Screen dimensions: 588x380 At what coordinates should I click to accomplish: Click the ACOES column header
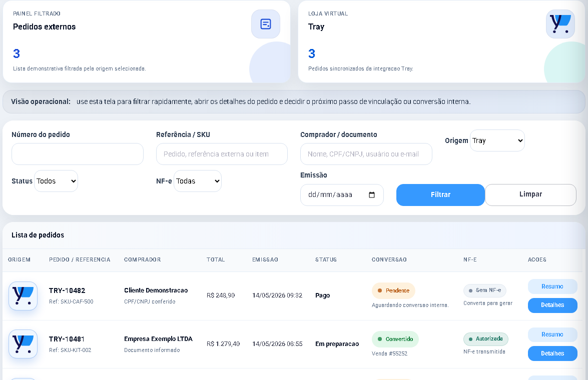pyautogui.click(x=537, y=259)
